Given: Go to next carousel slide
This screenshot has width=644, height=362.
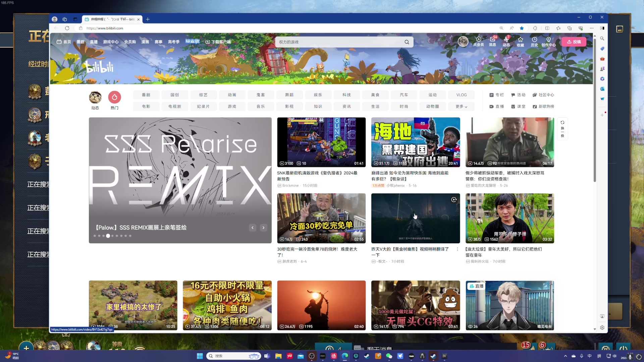Looking at the screenshot, I should pos(264,228).
